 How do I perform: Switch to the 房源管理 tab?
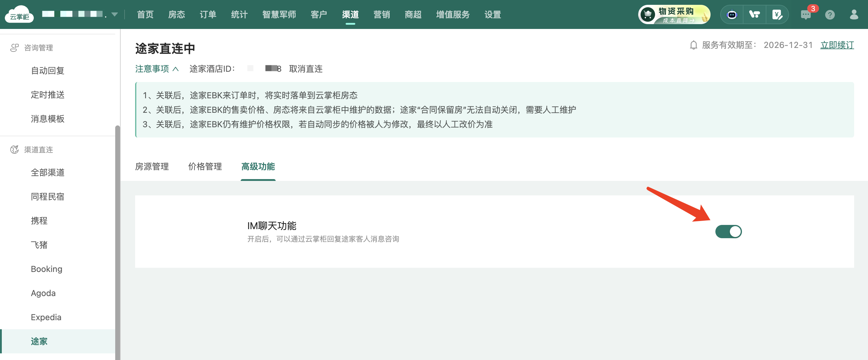152,166
